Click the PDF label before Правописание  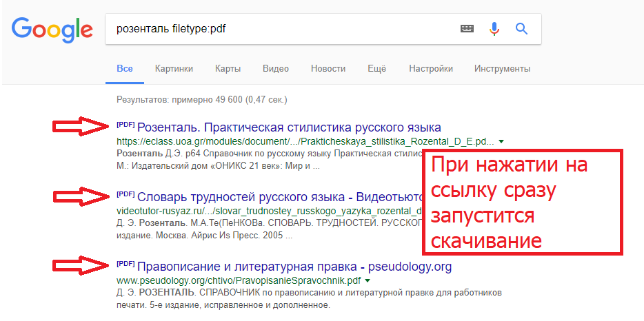(125, 264)
